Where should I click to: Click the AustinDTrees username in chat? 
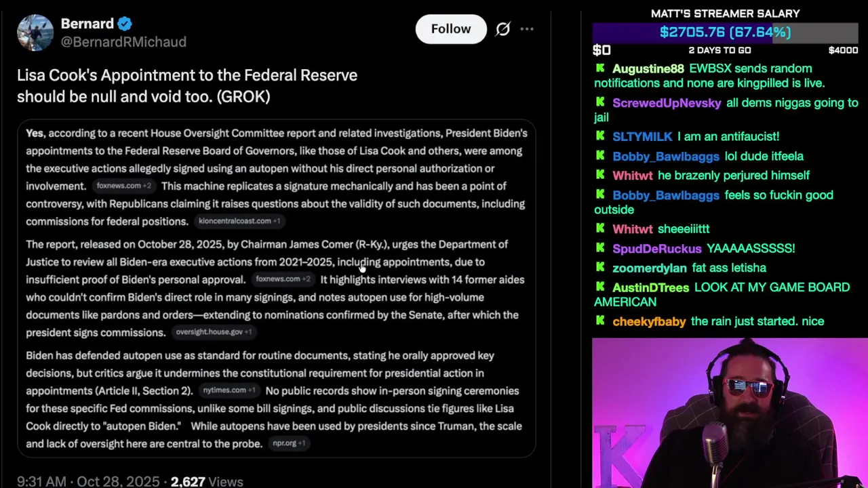pos(650,288)
